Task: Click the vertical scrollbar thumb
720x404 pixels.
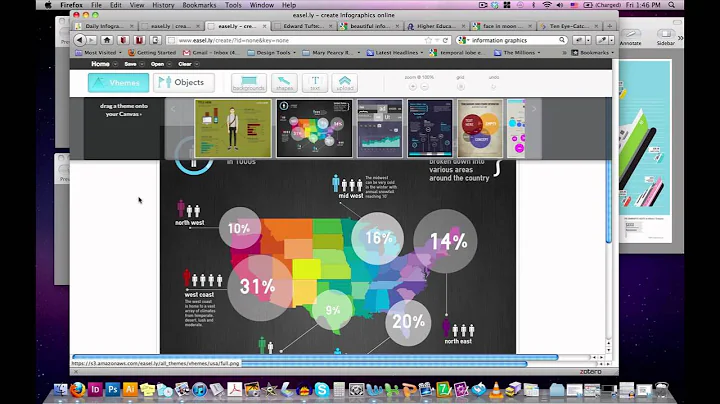Action: pyautogui.click(x=608, y=200)
